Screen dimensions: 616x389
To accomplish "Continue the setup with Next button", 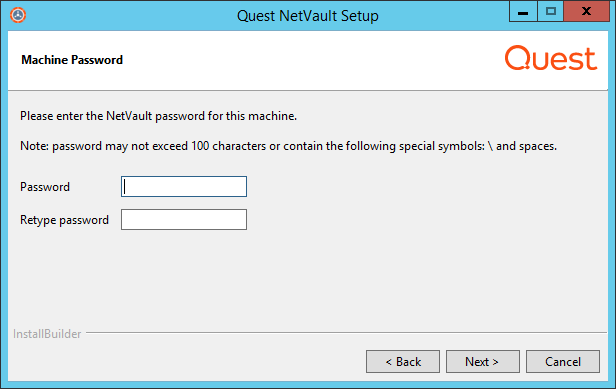I will [482, 361].
